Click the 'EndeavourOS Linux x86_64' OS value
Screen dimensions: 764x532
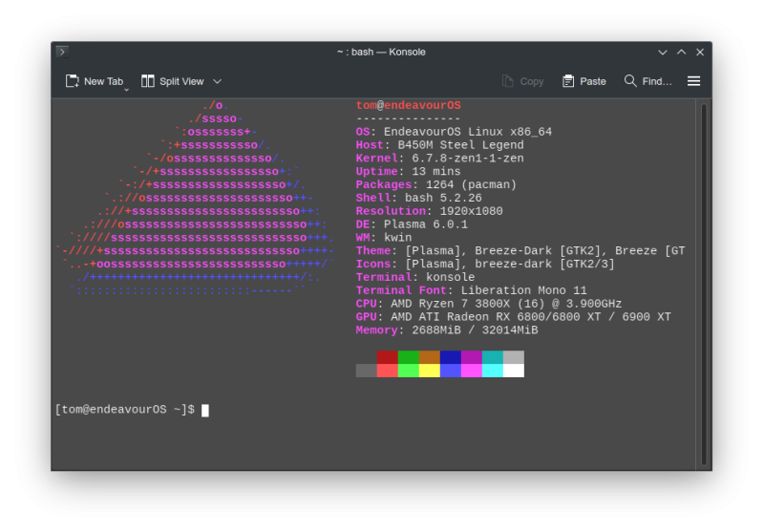pos(468,132)
